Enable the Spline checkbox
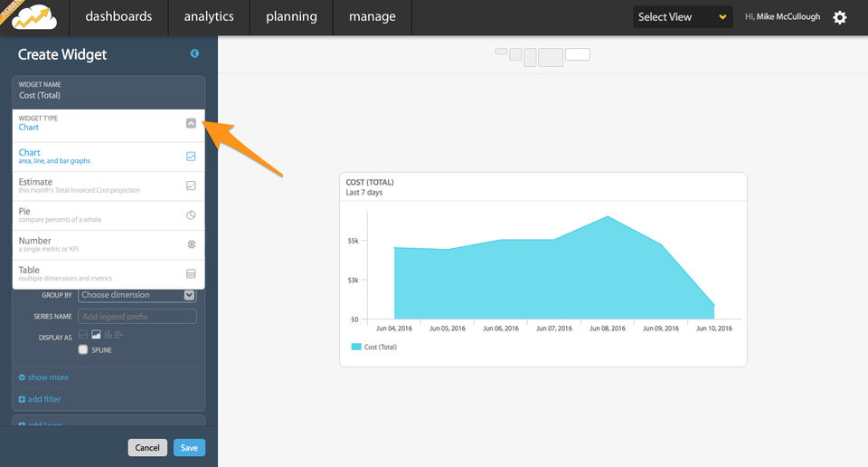This screenshot has height=467, width=868. click(83, 349)
